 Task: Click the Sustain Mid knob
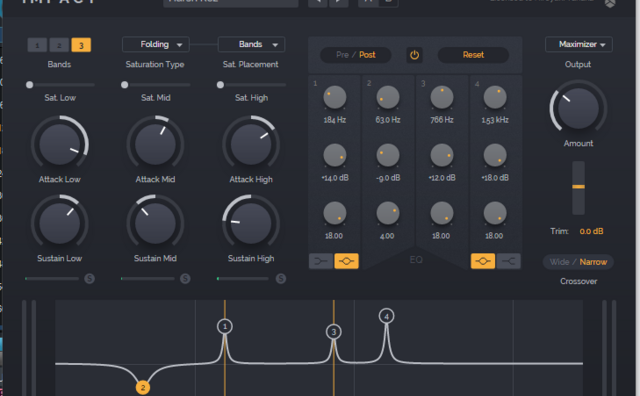[x=155, y=223]
